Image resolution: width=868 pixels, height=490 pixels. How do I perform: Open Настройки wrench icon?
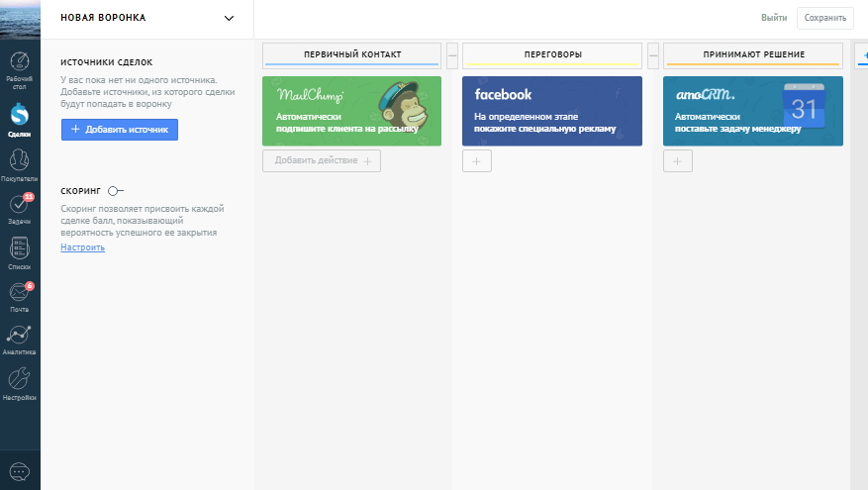coord(20,381)
